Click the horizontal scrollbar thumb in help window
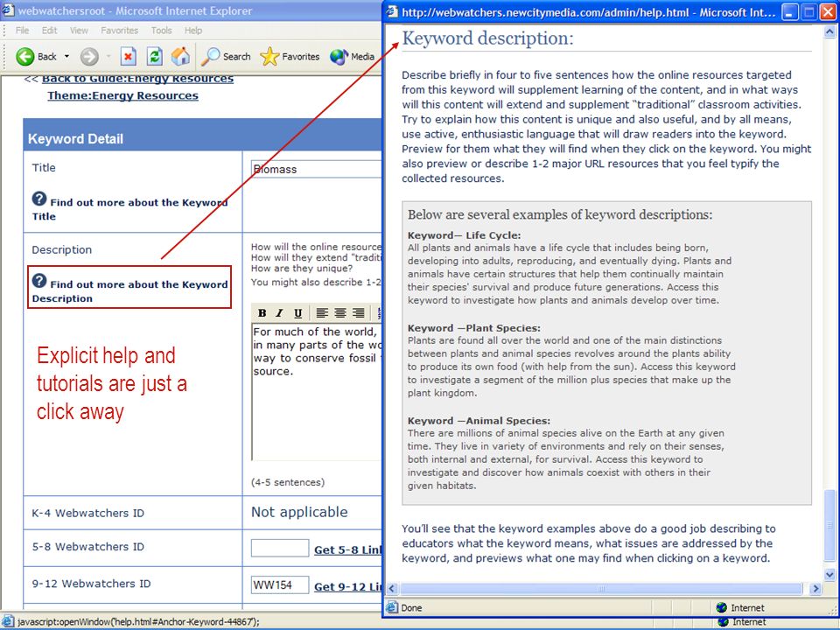 tap(601, 589)
